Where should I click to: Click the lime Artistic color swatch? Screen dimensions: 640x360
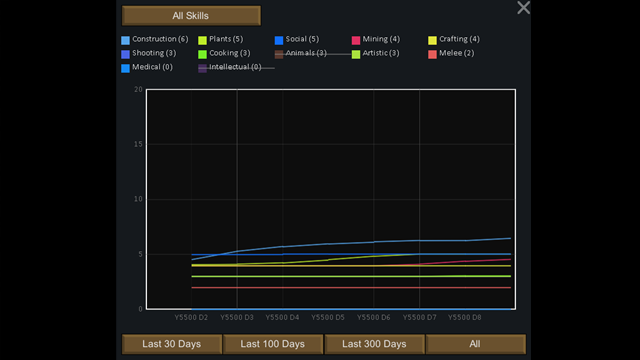[x=356, y=54]
